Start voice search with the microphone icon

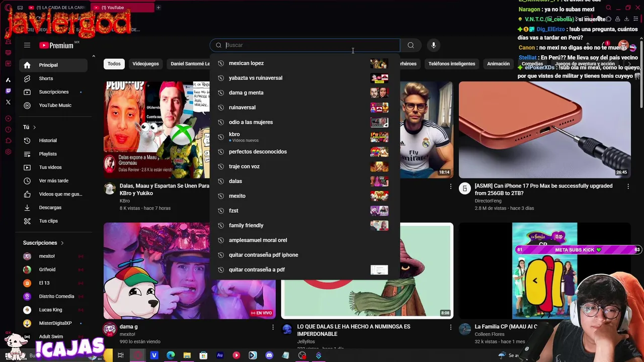point(433,45)
